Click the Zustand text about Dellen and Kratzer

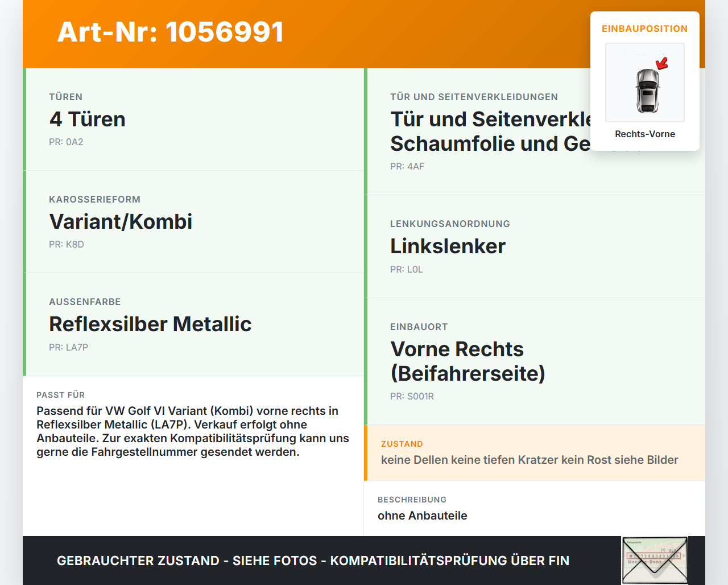[x=530, y=460]
